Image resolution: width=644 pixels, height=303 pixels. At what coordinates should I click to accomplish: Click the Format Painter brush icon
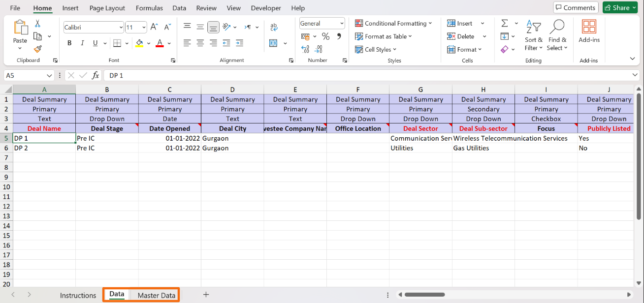pos(37,49)
